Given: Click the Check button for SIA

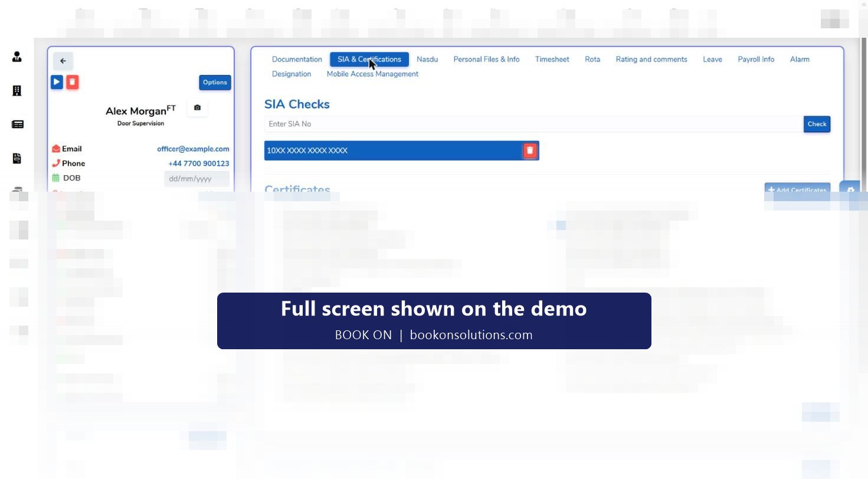Looking at the screenshot, I should point(817,124).
